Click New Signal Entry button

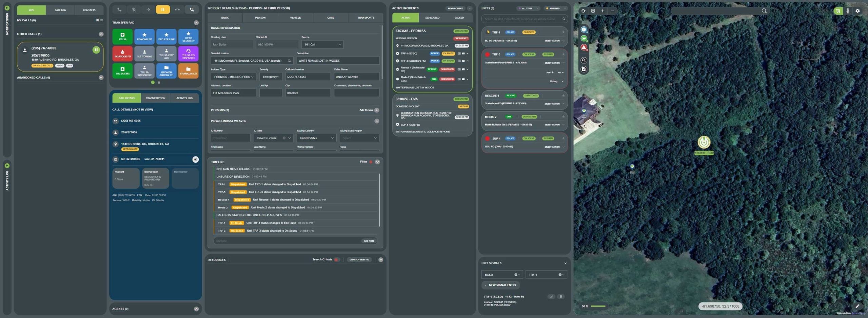click(500, 285)
